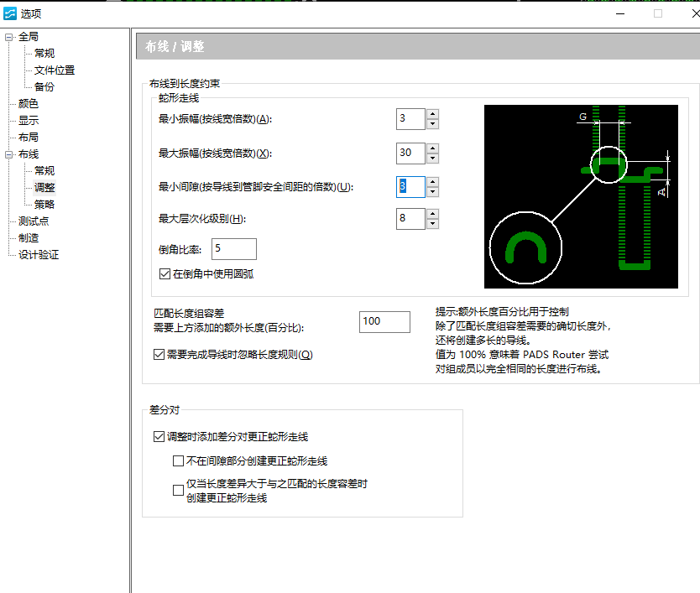Click the 额外长度百分比 input field
Image resolution: width=700 pixels, height=593 pixels.
(x=384, y=321)
